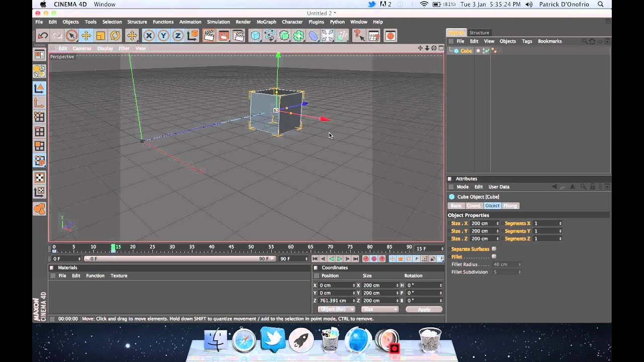
Task: Switch to the Structure tab
Action: [x=479, y=33]
